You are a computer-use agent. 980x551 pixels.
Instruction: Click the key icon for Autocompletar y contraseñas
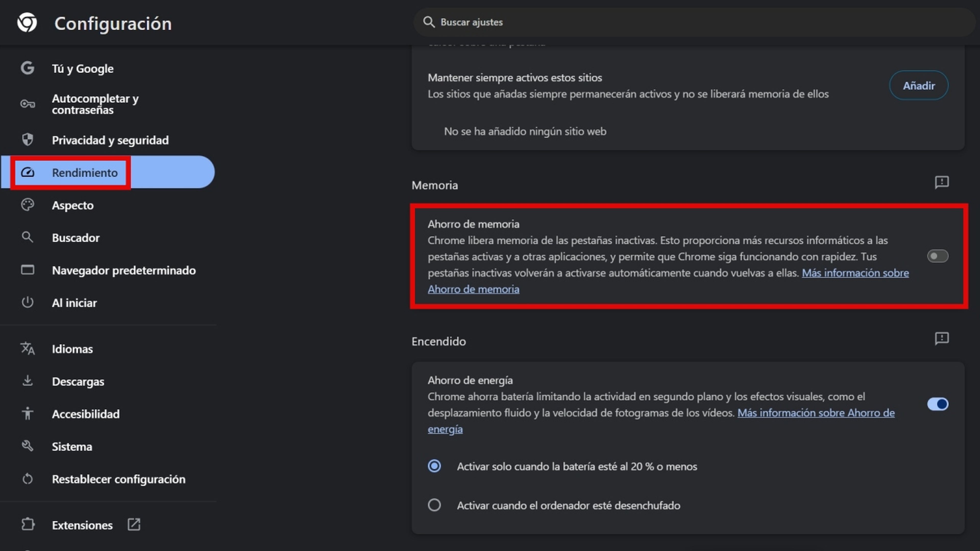(x=27, y=104)
